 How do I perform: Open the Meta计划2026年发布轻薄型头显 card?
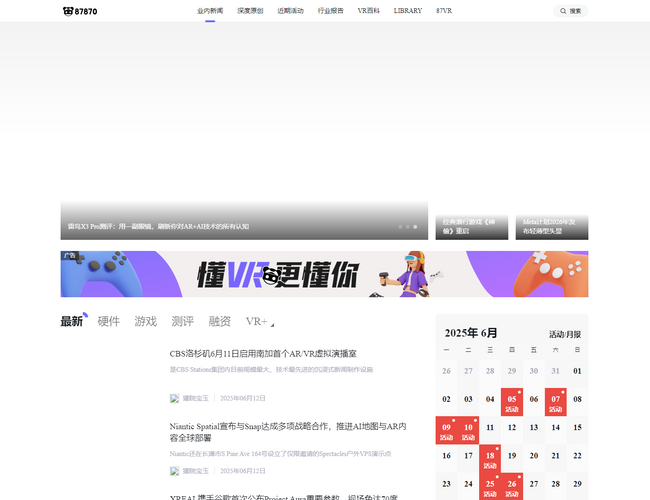click(x=552, y=227)
